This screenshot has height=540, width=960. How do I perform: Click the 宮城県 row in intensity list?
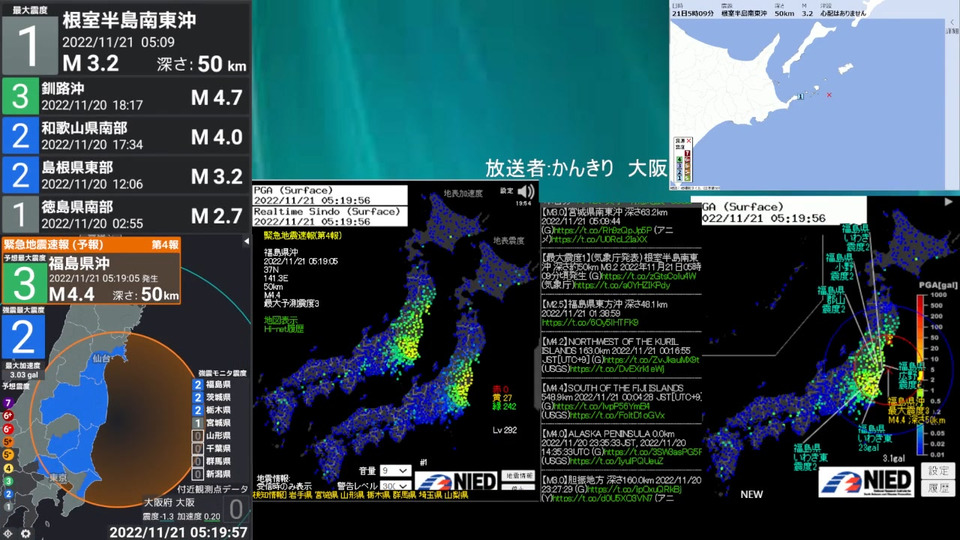[x=212, y=423]
